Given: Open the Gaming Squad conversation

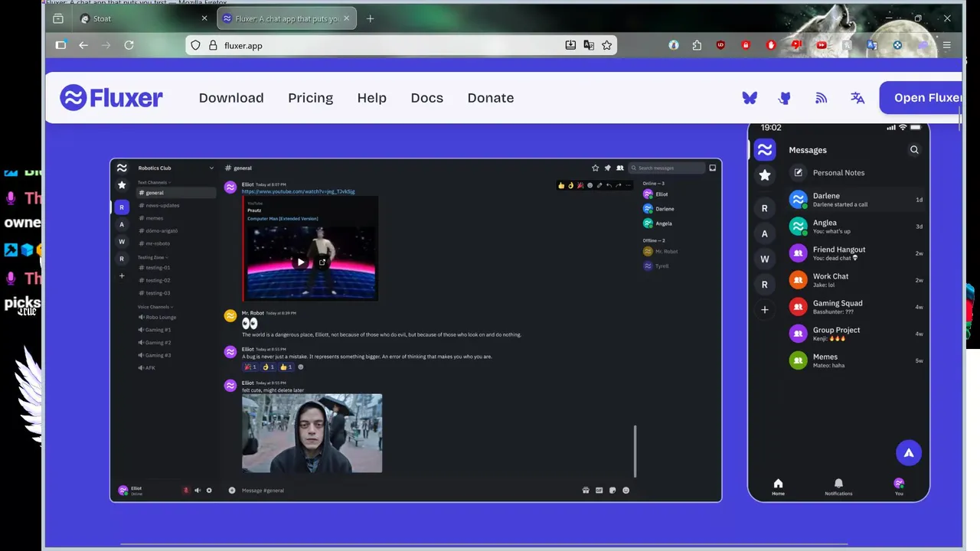Looking at the screenshot, I should pyautogui.click(x=856, y=307).
